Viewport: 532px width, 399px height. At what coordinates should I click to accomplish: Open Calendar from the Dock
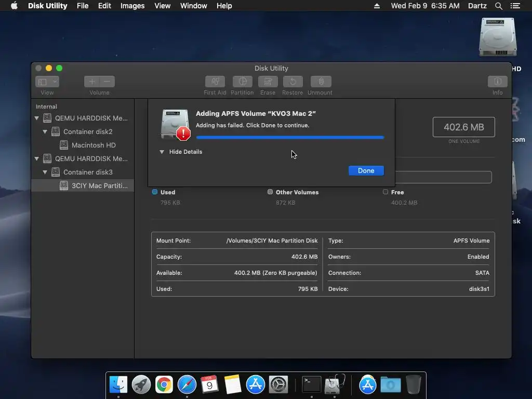tap(209, 384)
